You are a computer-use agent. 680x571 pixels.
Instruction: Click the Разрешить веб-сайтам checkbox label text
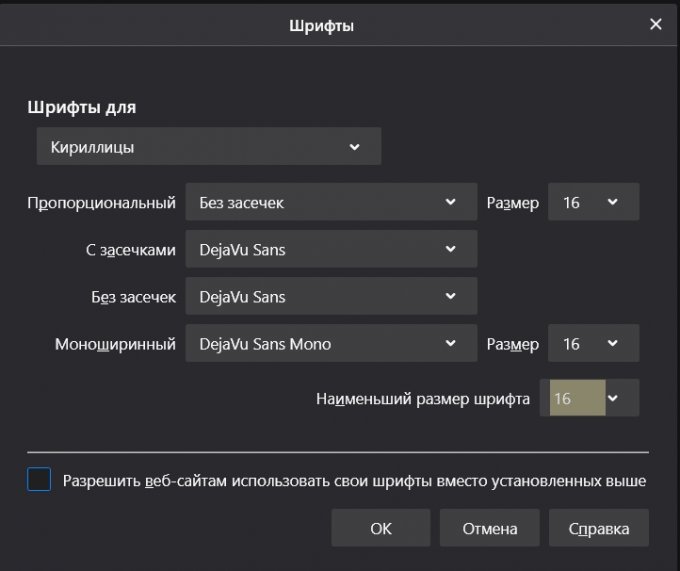[x=354, y=481]
